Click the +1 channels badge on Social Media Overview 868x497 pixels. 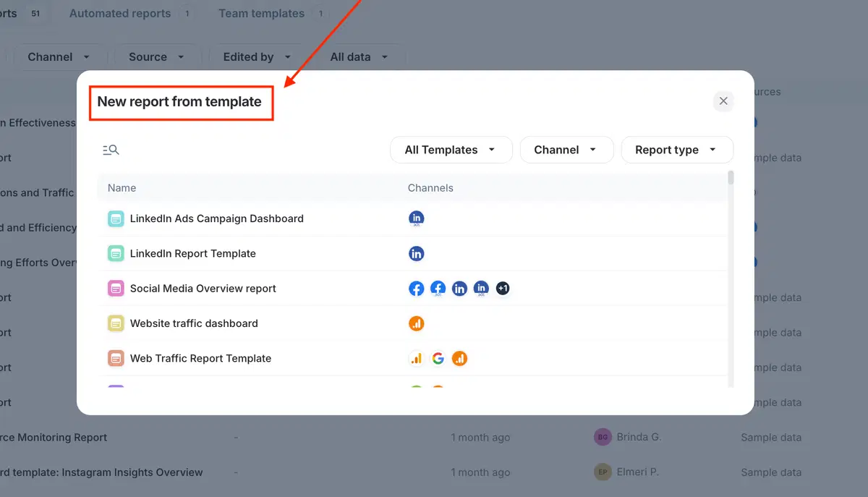pos(503,288)
